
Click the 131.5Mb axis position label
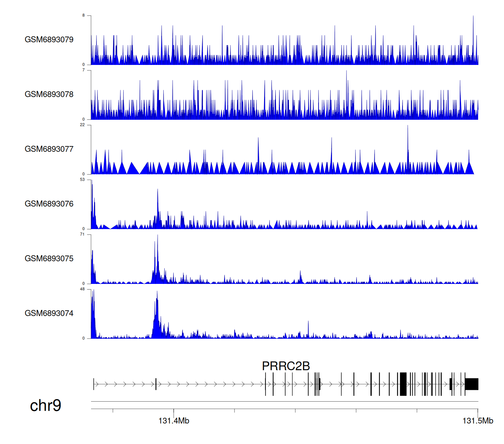477,421
